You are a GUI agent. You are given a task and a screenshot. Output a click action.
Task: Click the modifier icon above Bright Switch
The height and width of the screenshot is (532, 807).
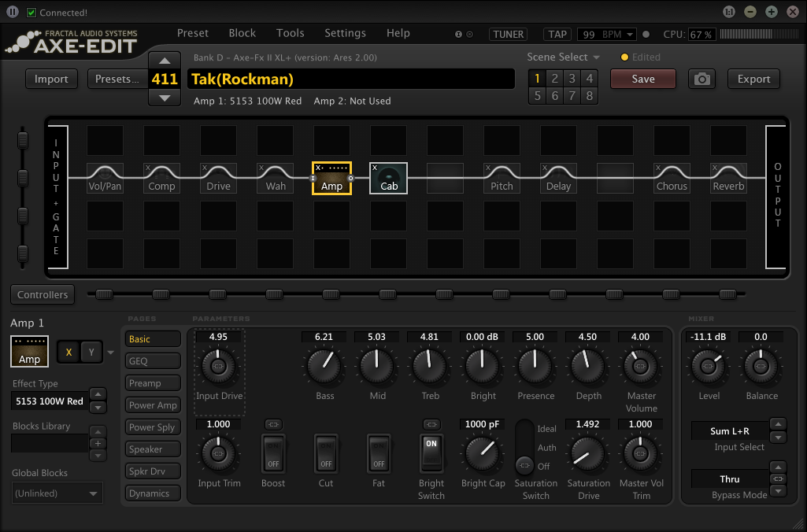(x=431, y=424)
